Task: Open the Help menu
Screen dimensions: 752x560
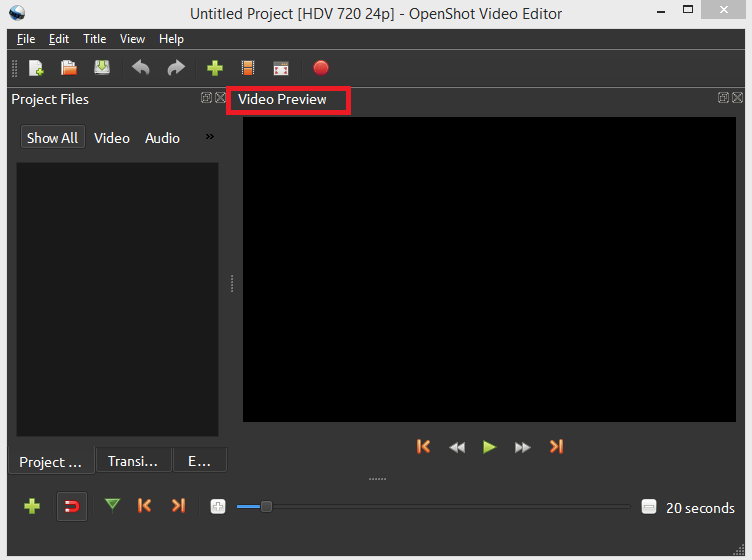Action: [171, 39]
